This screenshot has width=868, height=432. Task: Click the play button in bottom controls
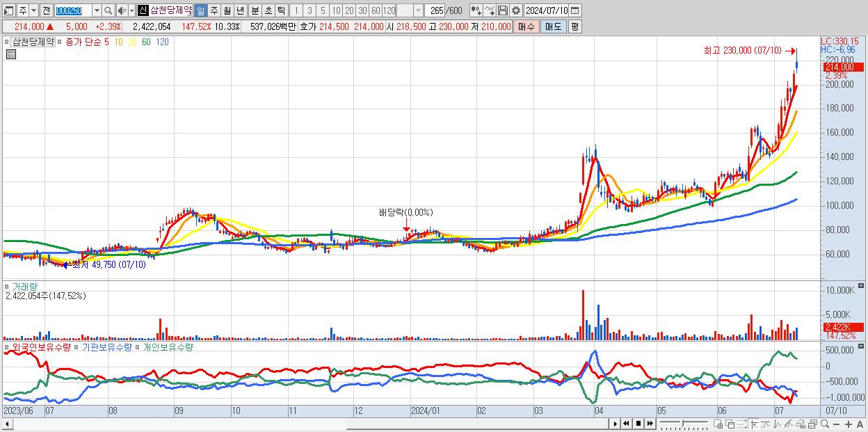[x=615, y=424]
